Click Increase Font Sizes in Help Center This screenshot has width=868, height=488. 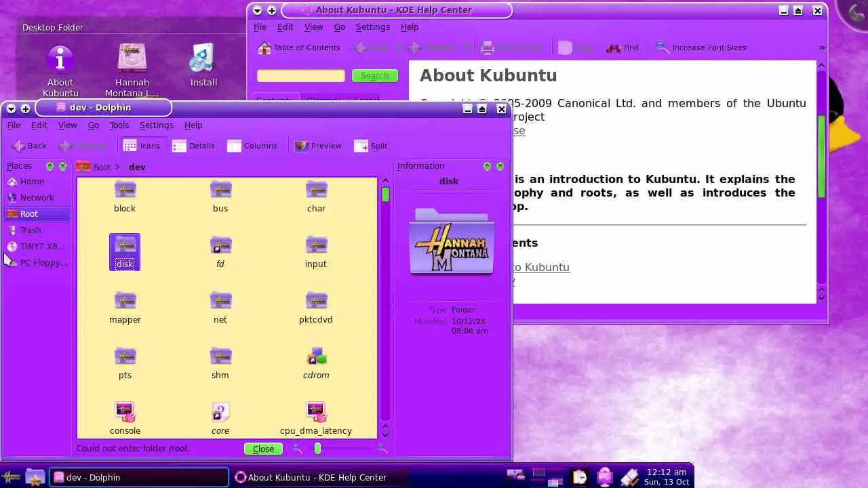click(x=701, y=47)
